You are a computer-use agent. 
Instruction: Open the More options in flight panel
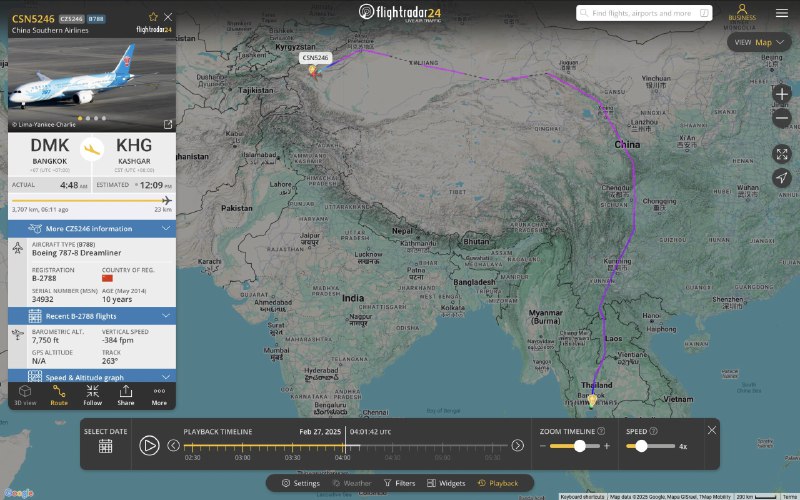(159, 394)
